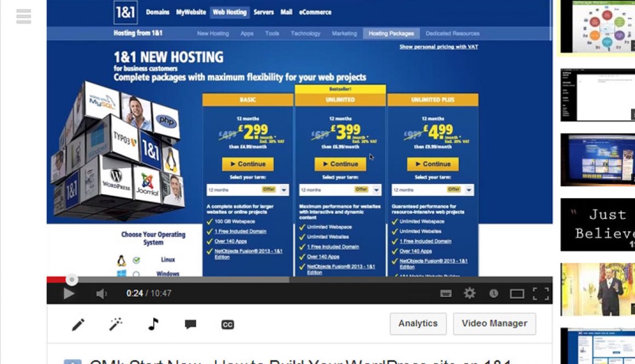
Task: Open the colorful circles diagram suggested video
Action: click(x=598, y=26)
